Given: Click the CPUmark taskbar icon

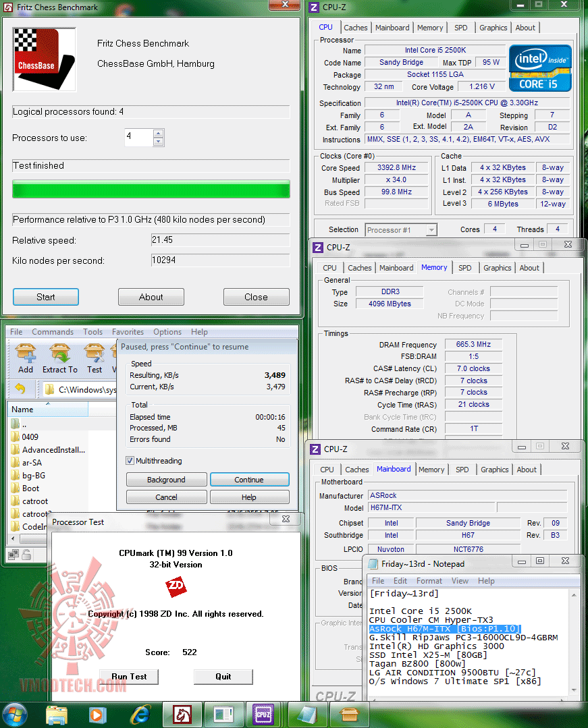Looking at the screenshot, I should coord(223,715).
